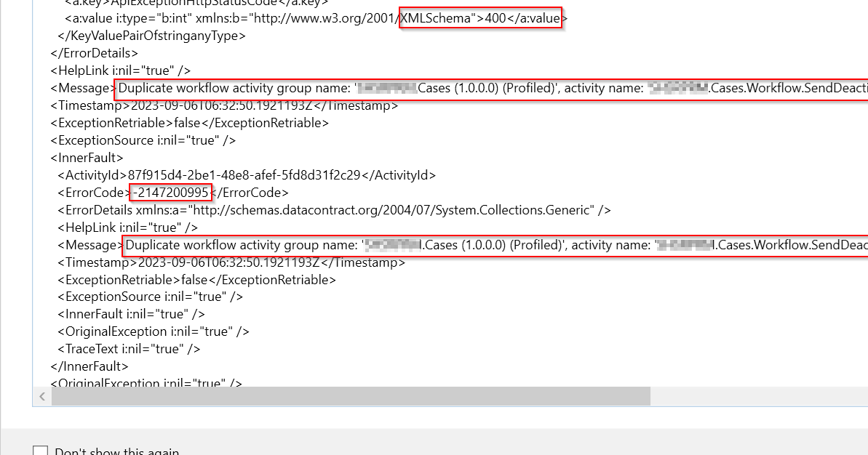Click highlighted XMLSchema text in a:value line

pyautogui.click(x=436, y=18)
